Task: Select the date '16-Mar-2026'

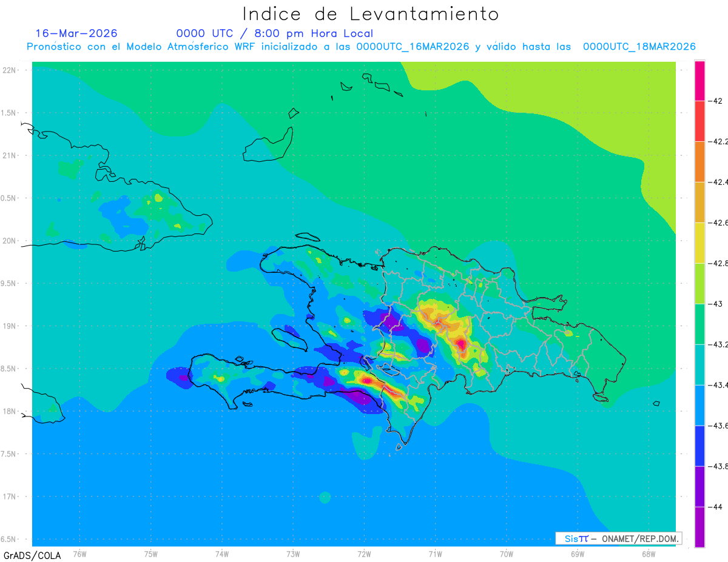Action: click(x=76, y=33)
